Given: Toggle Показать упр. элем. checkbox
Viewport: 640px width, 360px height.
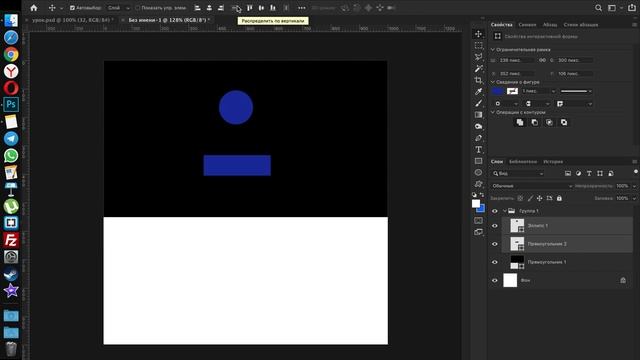Looking at the screenshot, I should (138, 8).
